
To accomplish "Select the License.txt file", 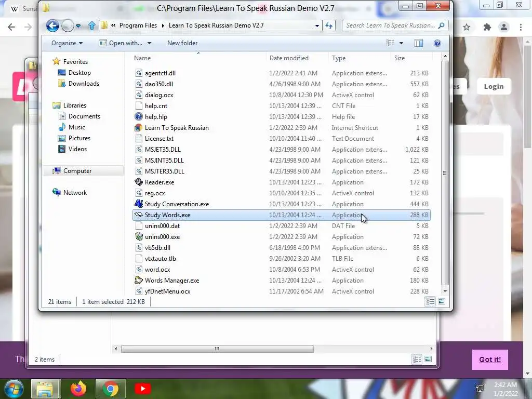I will (x=159, y=138).
